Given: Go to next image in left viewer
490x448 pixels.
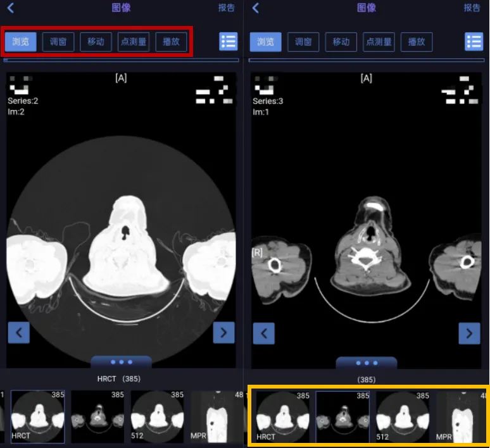Looking at the screenshot, I should click(223, 332).
